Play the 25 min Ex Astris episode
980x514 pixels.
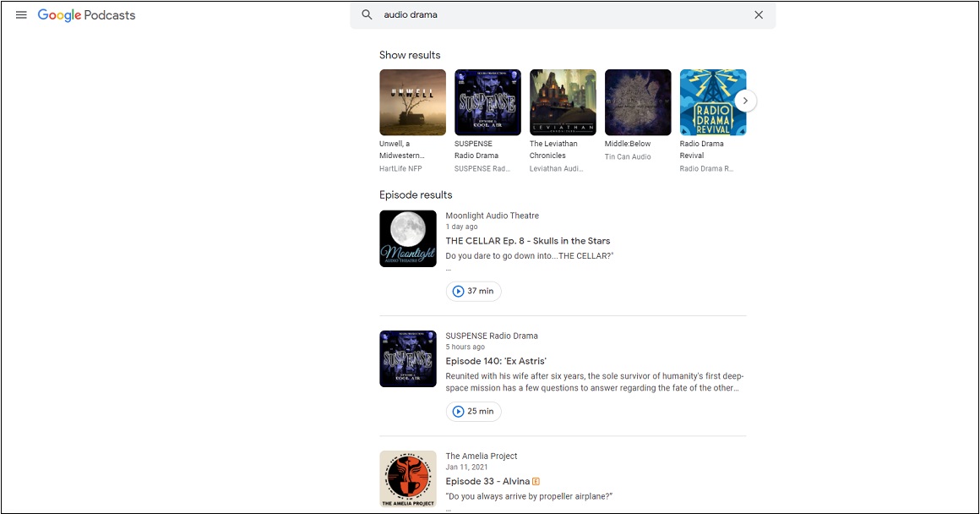click(474, 412)
